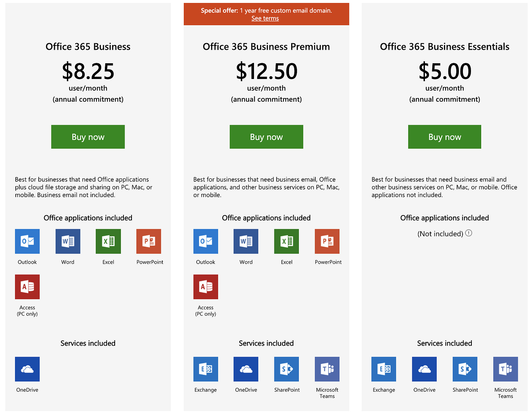Select Word icon under Business Premium plan
The height and width of the screenshot is (414, 532).
(x=246, y=241)
